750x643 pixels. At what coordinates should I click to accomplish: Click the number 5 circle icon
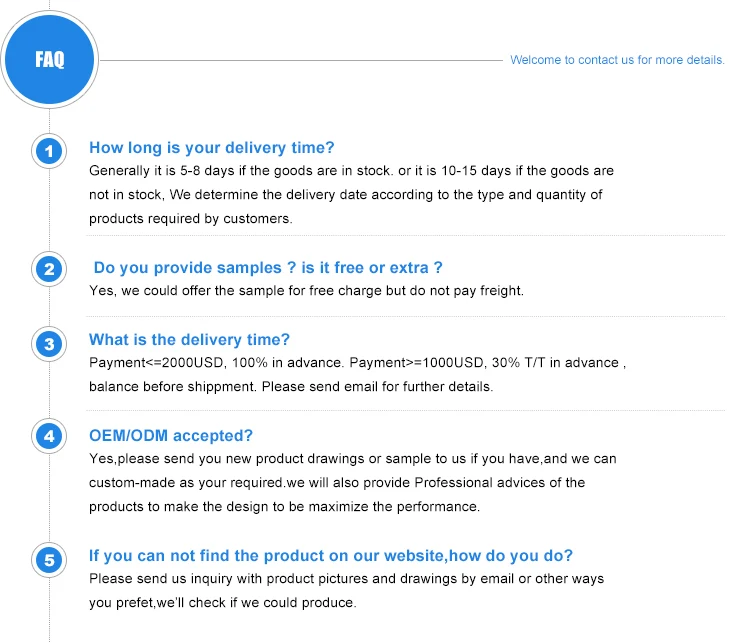click(x=49, y=560)
